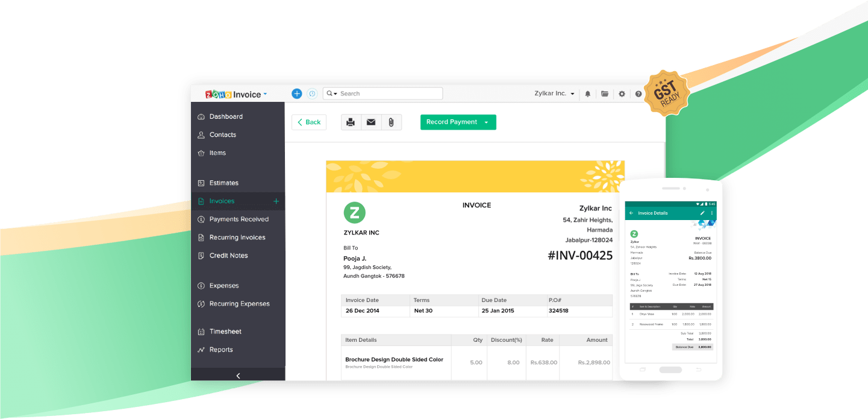Image resolution: width=868 pixels, height=419 pixels.
Task: Click the Items basket icon in sidebar
Action: click(201, 153)
